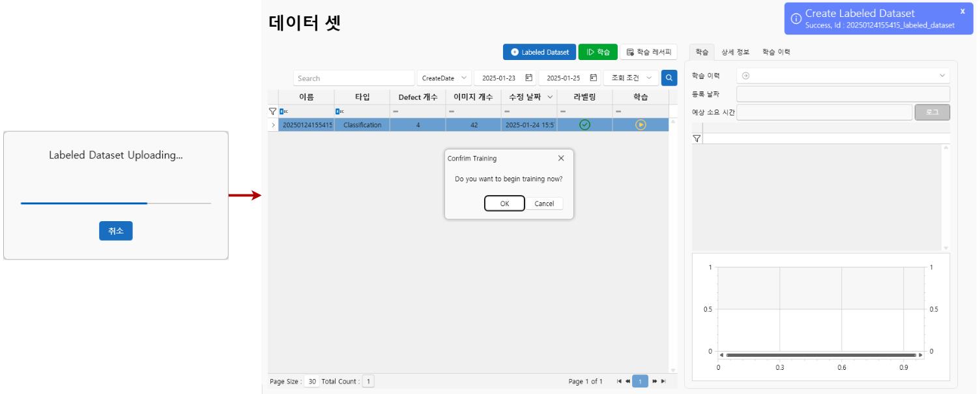Click the chart's horizontal range scrollbar
Image resolution: width=980 pixels, height=394 pixels.
coord(820,356)
